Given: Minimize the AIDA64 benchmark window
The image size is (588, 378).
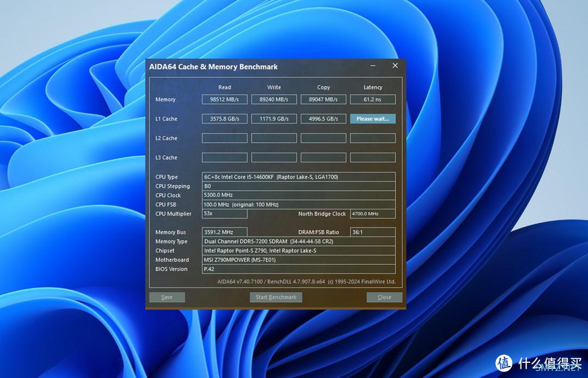Looking at the screenshot, I should click(x=373, y=66).
